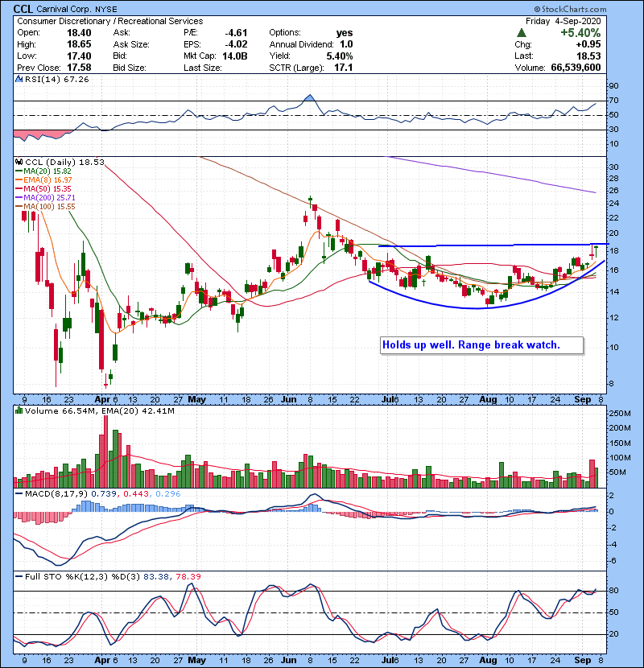
Task: Click the Holds up well annotation box
Action: point(482,345)
